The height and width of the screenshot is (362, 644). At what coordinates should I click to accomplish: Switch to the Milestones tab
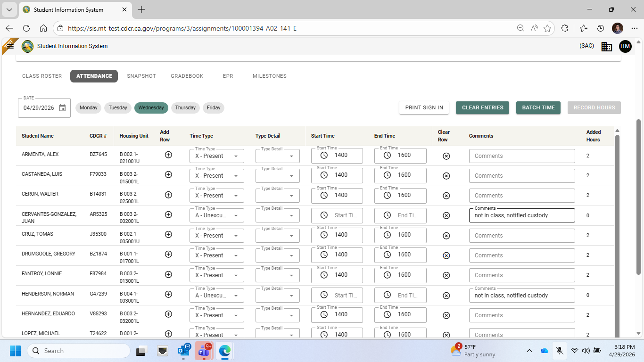coord(270,76)
